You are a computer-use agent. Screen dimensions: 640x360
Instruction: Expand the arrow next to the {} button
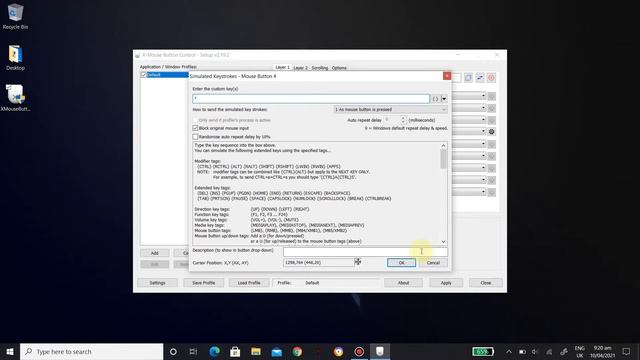(x=444, y=99)
